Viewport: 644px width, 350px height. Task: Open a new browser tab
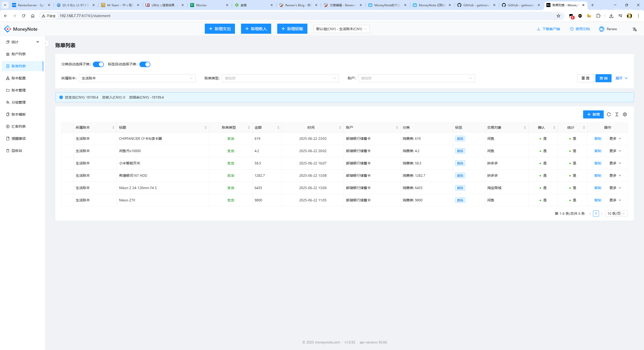(x=592, y=5)
